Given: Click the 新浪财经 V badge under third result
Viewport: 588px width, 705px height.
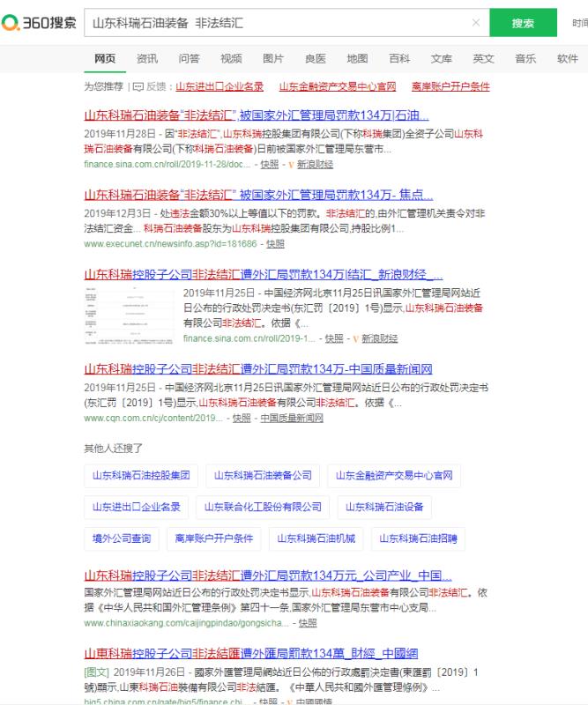Looking at the screenshot, I should 354,338.
